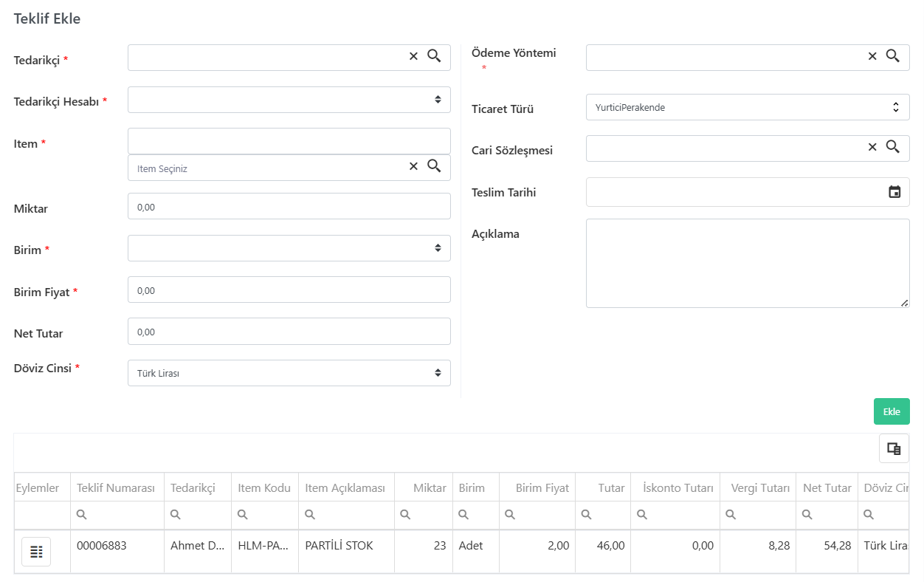Click search icon under Vergi Tutarı column
Viewport: 924px width, 582px height.
click(731, 515)
